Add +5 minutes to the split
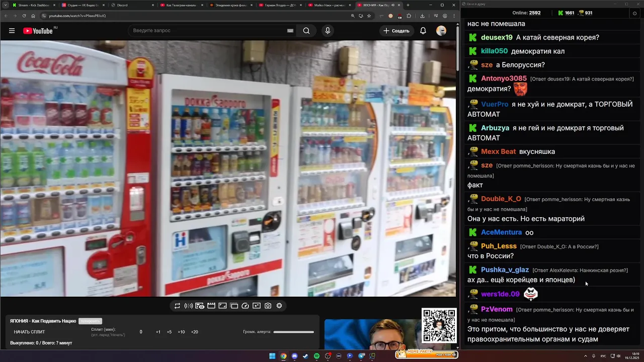Image resolution: width=644 pixels, height=362 pixels. [x=169, y=332]
